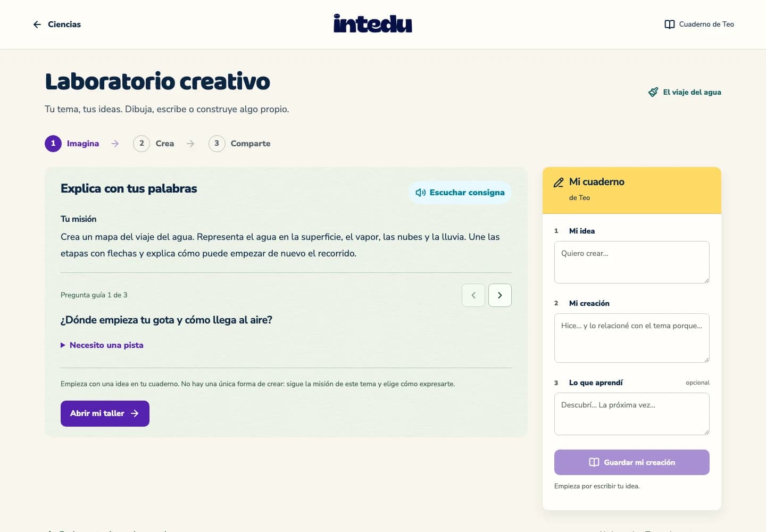This screenshot has height=532, width=766.
Task: Click the book icon next to Cuaderno de Teo
Action: click(670, 24)
